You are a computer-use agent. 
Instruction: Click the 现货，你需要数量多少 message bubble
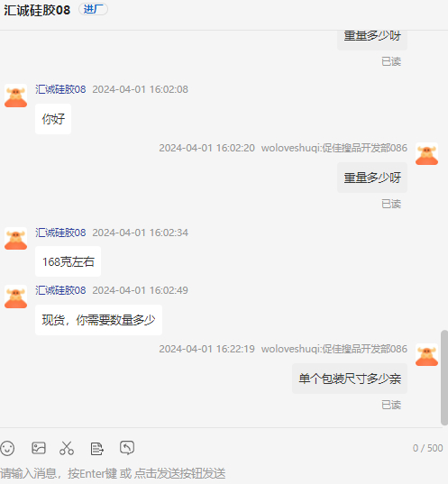pos(98,320)
